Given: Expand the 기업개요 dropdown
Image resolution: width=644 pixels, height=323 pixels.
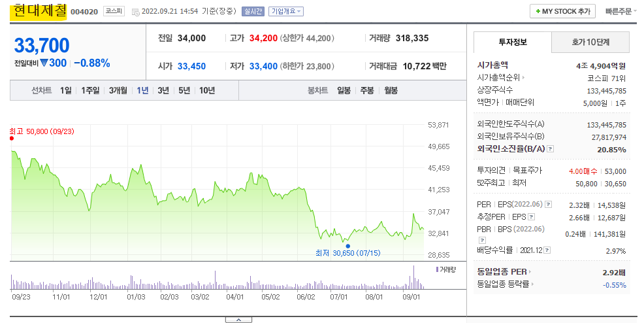Looking at the screenshot, I should (x=286, y=12).
